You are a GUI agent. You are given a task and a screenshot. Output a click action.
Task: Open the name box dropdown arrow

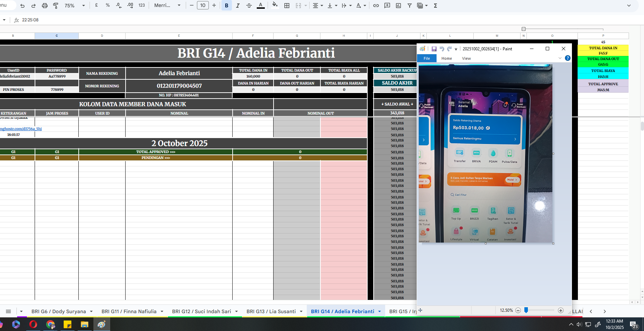(x=4, y=20)
